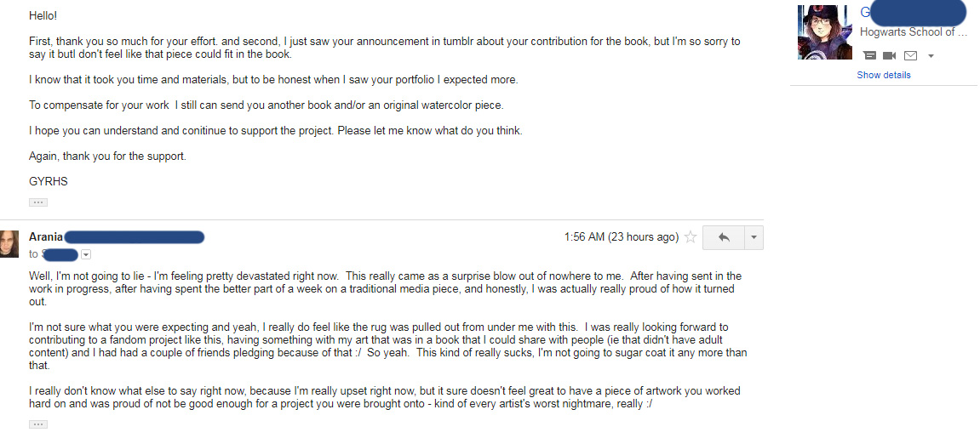Expand trimmed content at bottom of Arania's reply

38,424
